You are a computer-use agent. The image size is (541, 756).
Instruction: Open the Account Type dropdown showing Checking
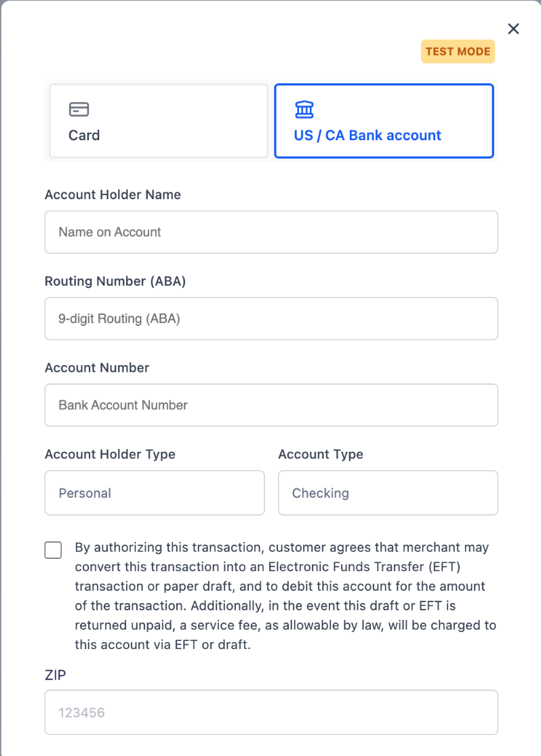pyautogui.click(x=388, y=492)
